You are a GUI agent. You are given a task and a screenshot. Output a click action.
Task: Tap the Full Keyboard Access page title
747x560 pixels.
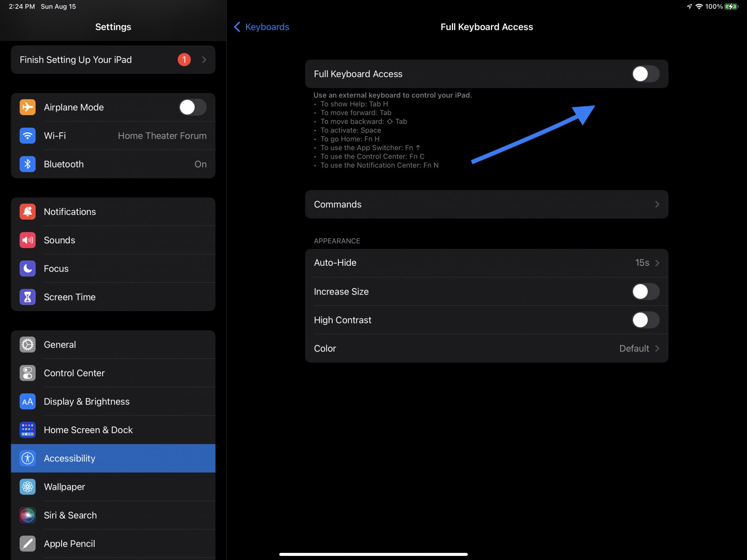[x=487, y=27]
